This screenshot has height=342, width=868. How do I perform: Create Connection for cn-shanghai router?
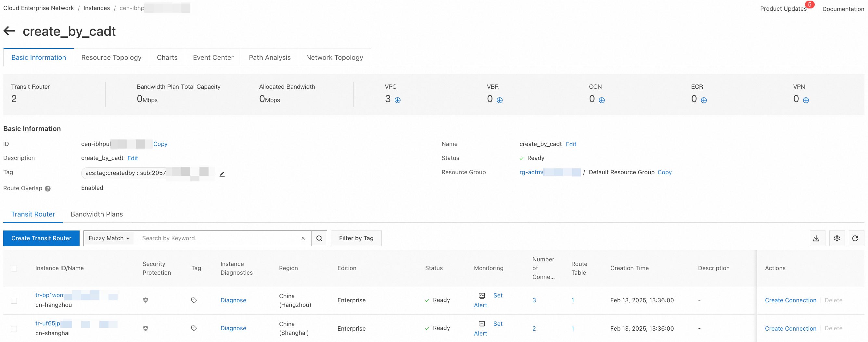[x=790, y=329]
